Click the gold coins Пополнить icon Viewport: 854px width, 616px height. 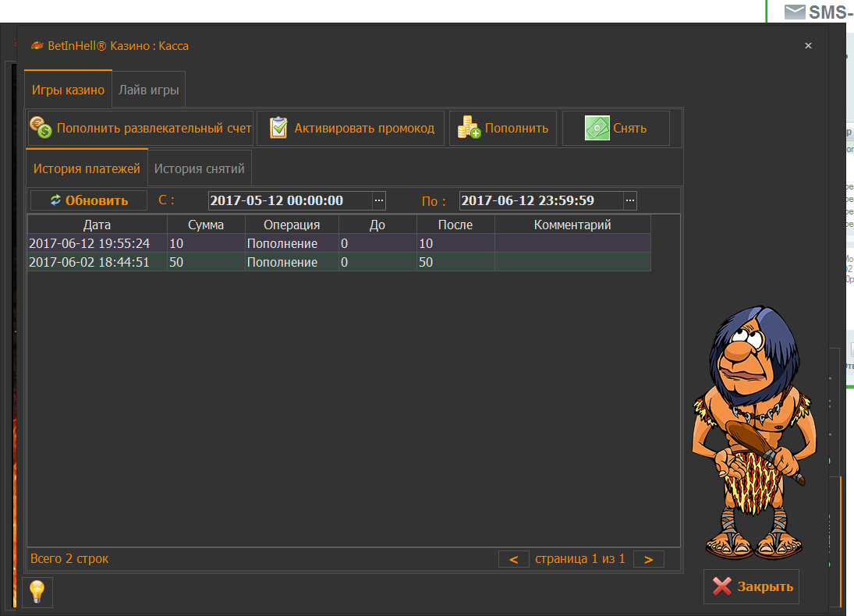469,128
